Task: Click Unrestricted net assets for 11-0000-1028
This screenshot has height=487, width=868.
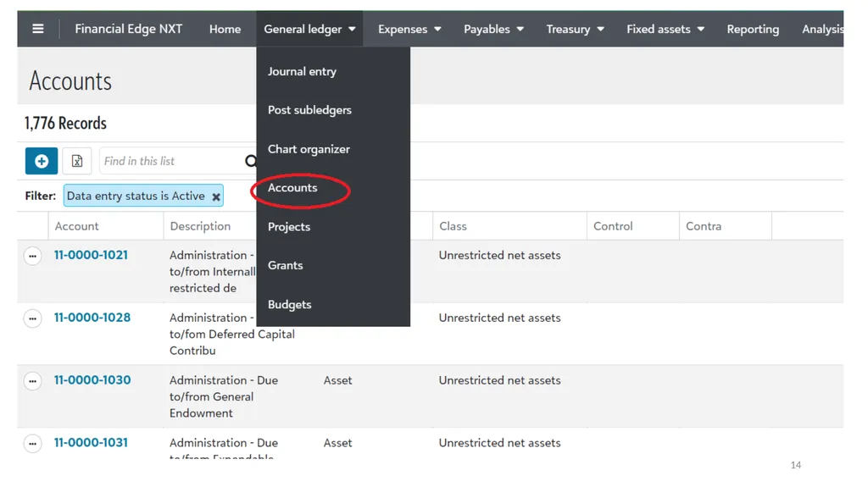Action: [500, 318]
